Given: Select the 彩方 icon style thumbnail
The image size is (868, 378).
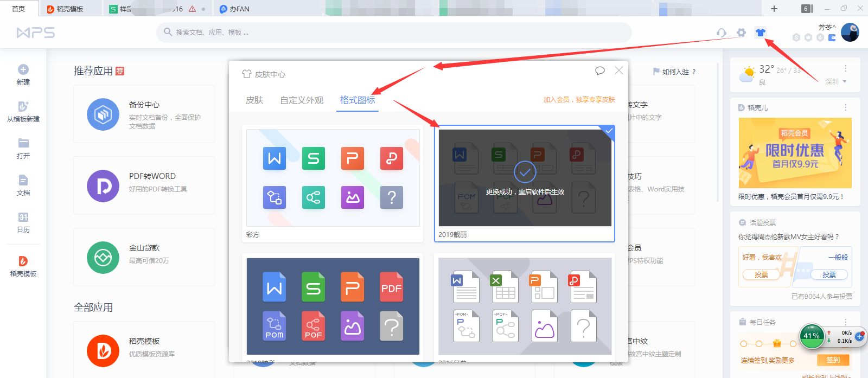Looking at the screenshot, I should (x=333, y=178).
